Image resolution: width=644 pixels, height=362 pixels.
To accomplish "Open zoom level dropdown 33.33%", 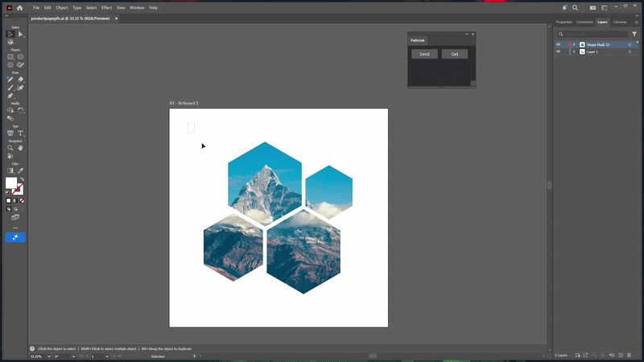I will (x=49, y=356).
